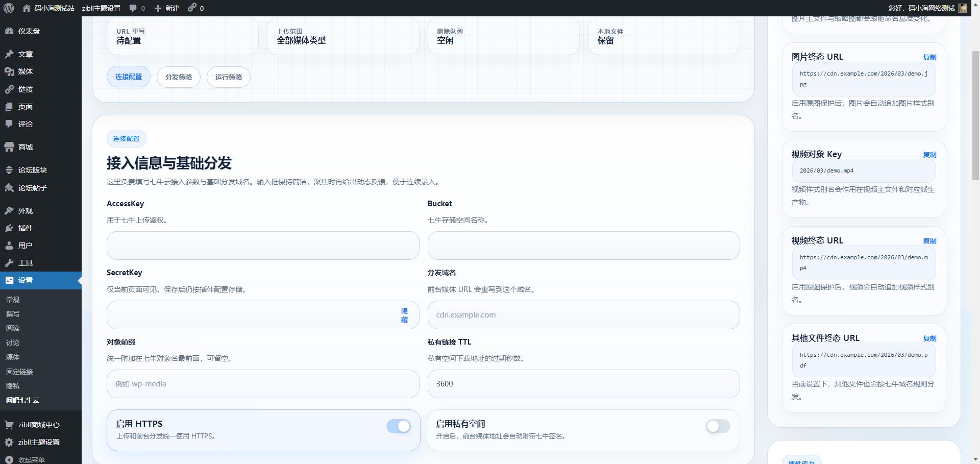Click the +新建 new content icon
Image resolution: width=980 pixels, height=464 pixels.
coord(166,8)
